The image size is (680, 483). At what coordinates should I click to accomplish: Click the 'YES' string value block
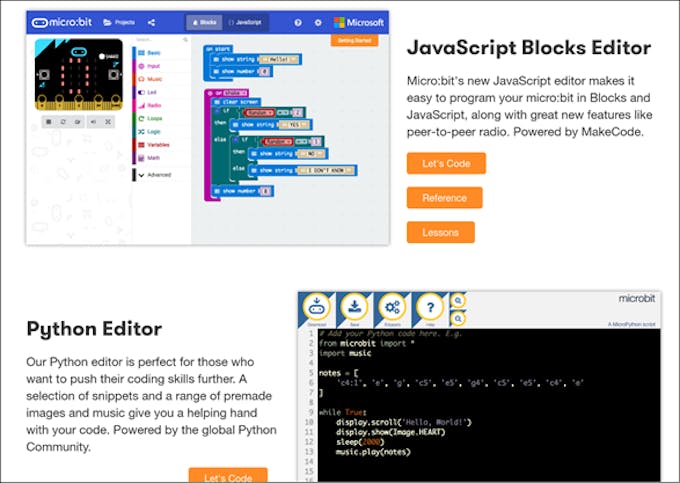click(294, 125)
